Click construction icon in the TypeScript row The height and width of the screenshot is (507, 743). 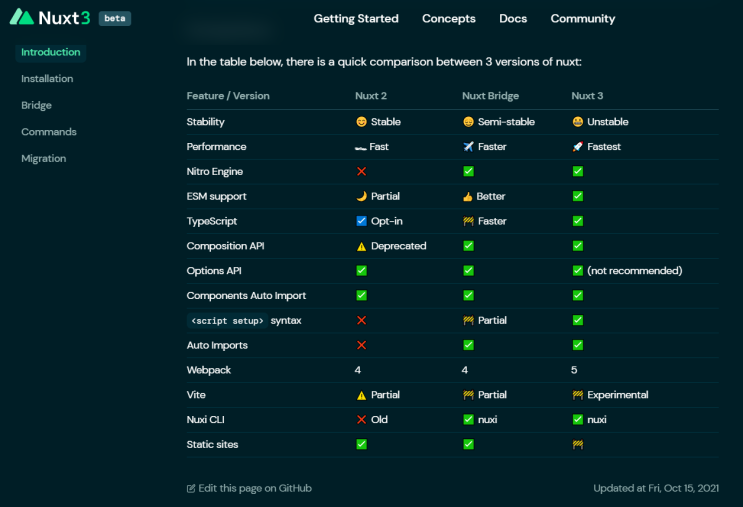point(468,221)
